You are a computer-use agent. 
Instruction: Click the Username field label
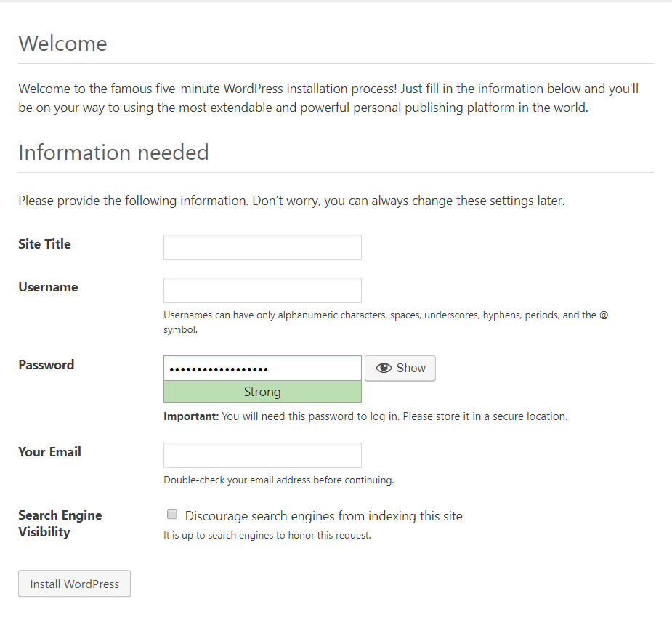[48, 287]
